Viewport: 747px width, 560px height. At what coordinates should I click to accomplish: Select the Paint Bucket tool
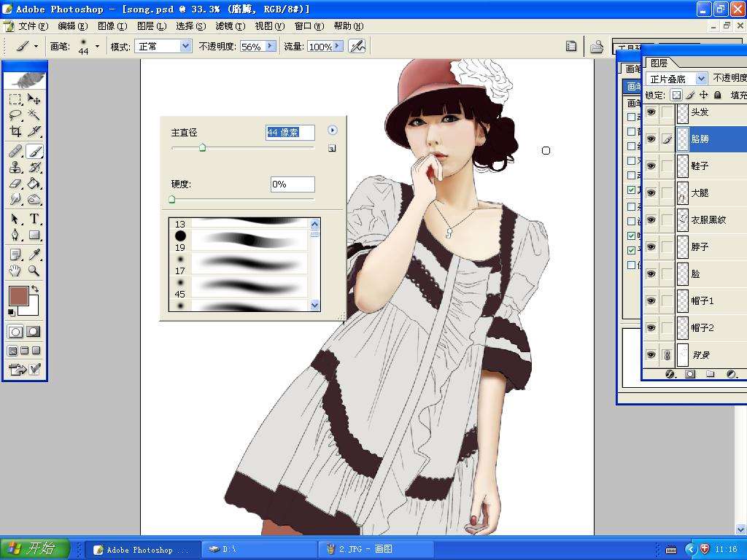(34, 183)
